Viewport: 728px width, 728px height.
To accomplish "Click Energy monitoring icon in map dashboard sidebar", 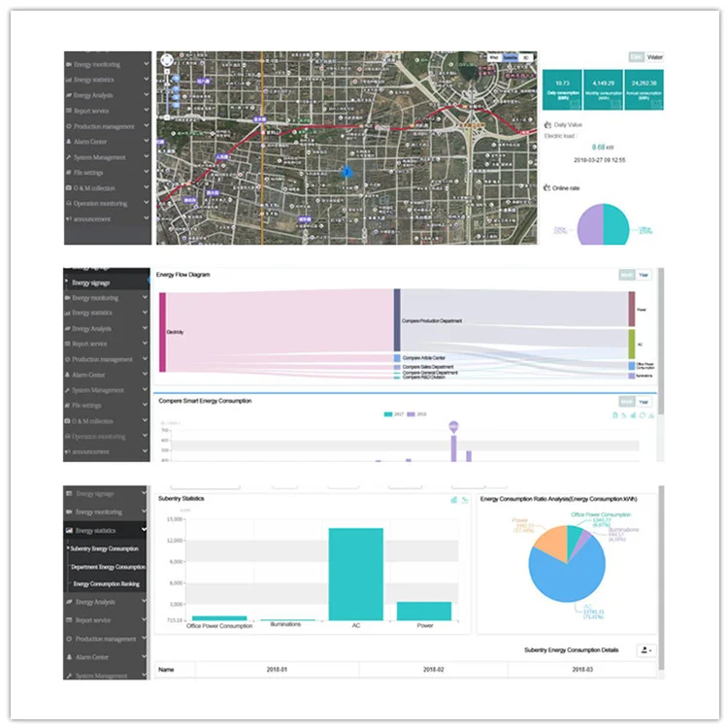I will [x=69, y=64].
